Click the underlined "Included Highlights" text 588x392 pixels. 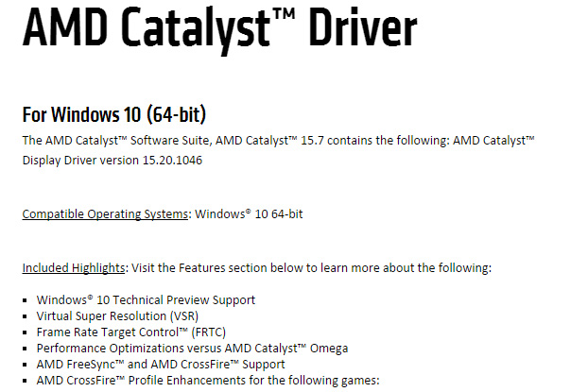74,267
